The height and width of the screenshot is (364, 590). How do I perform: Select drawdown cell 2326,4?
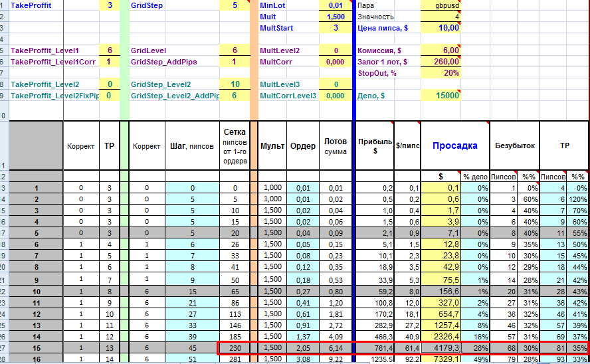tap(441, 337)
